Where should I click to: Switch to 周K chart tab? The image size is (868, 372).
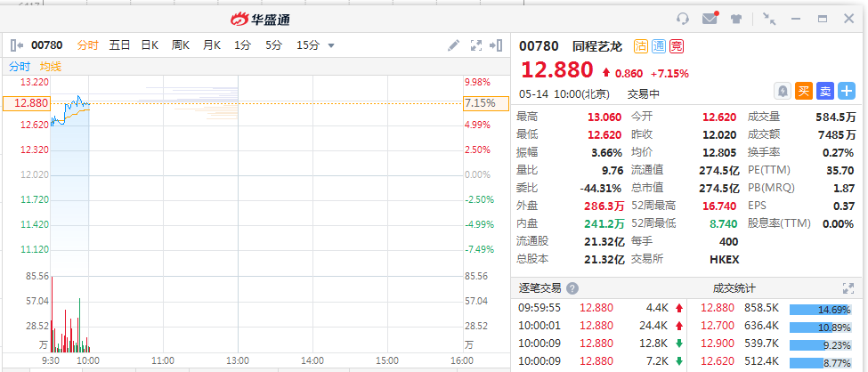click(181, 45)
